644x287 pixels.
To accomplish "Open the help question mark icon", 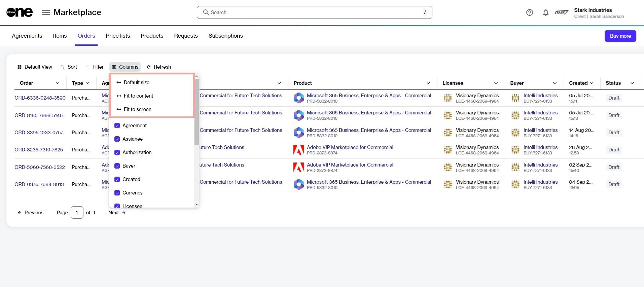I will click(x=529, y=12).
